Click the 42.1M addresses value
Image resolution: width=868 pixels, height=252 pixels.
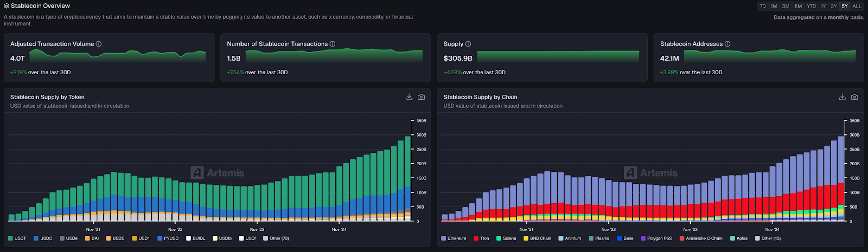coord(669,58)
